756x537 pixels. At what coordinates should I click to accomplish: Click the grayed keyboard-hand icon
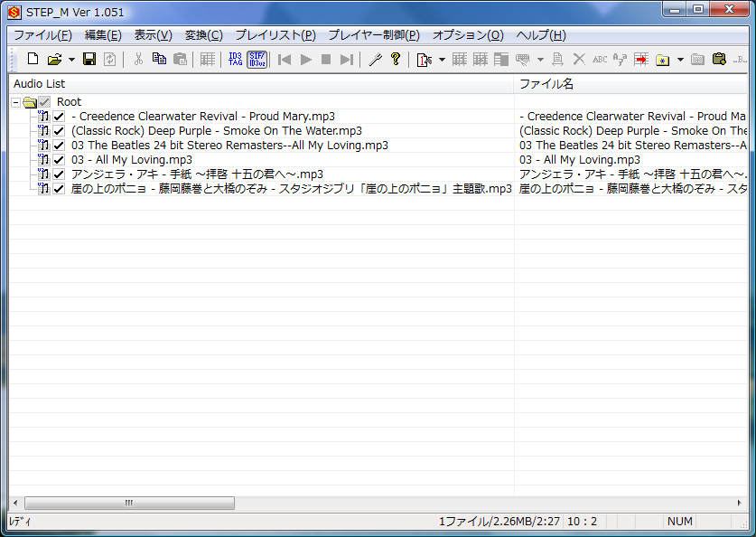[523, 60]
